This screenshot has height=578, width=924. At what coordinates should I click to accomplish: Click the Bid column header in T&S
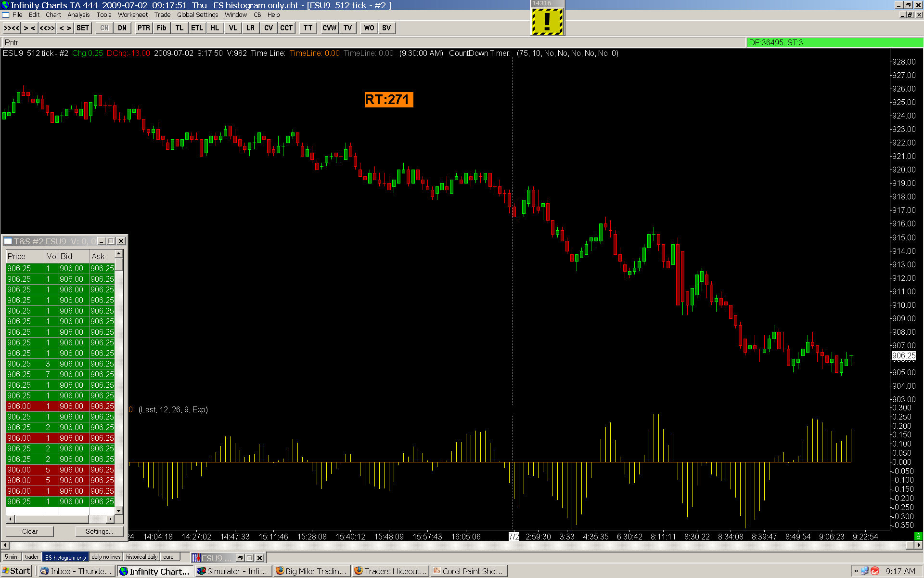pos(74,257)
